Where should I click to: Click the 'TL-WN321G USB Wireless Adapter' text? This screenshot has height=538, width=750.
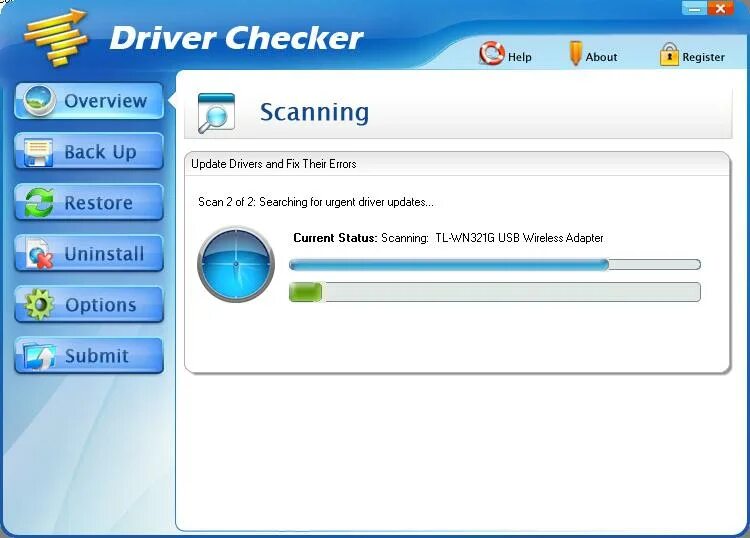click(x=519, y=238)
